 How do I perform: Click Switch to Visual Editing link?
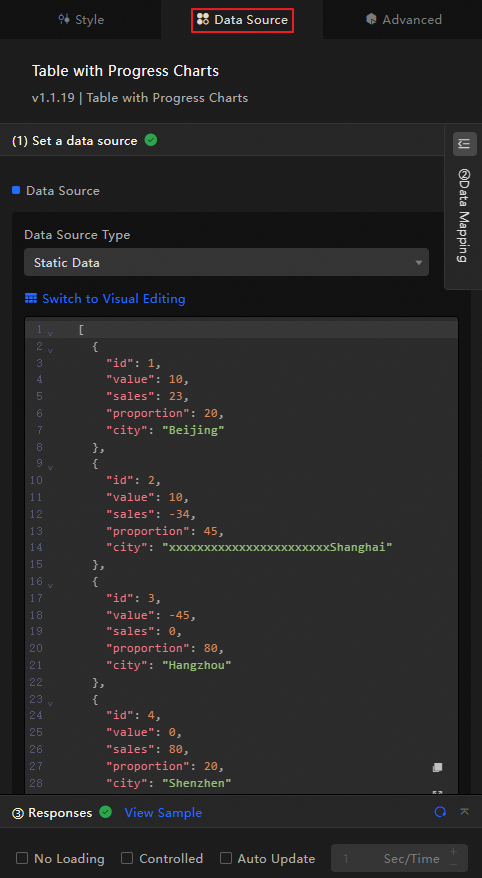(x=114, y=298)
